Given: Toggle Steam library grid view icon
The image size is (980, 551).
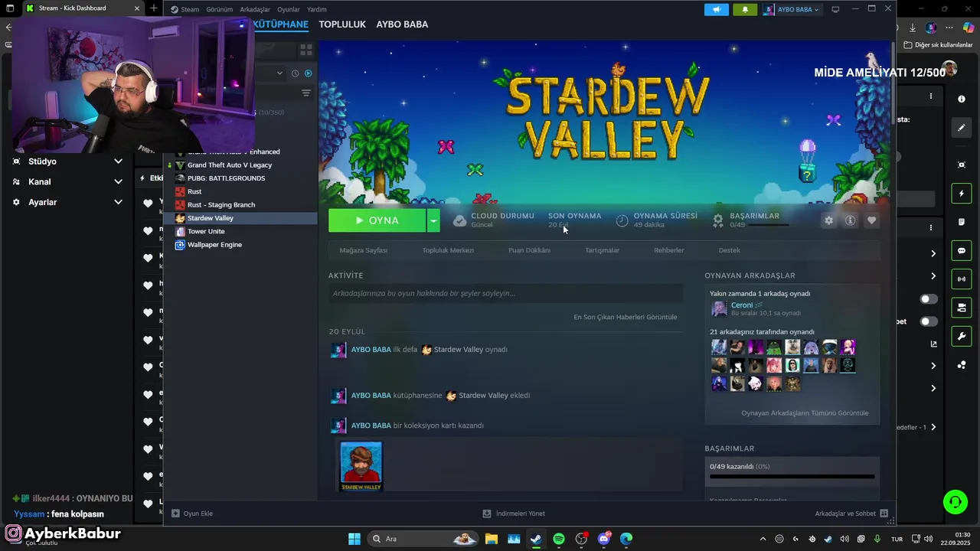Looking at the screenshot, I should click(306, 50).
